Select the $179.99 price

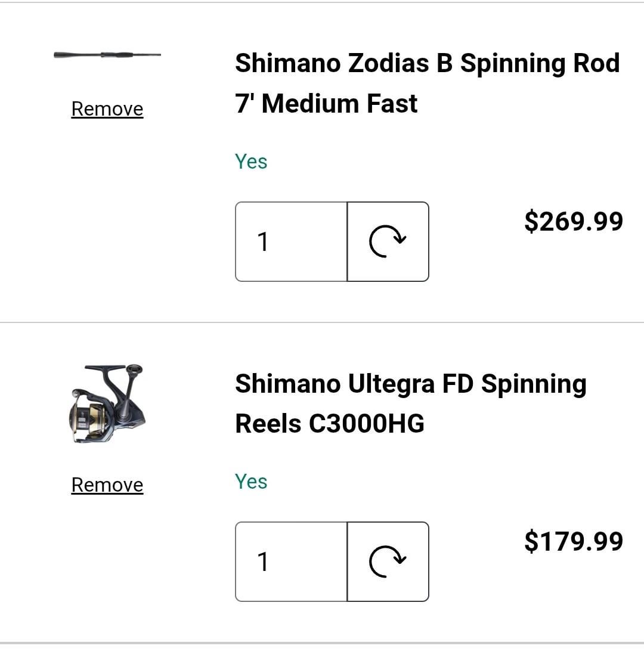point(574,541)
